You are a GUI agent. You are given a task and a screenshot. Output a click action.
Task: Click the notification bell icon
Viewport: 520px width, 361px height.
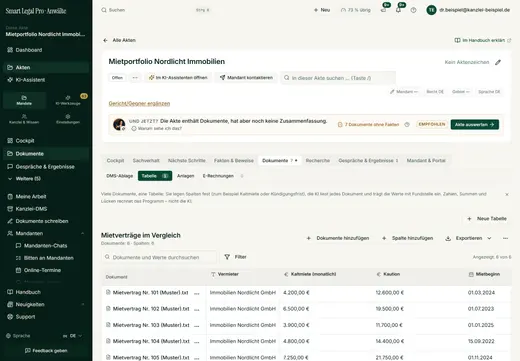[398, 10]
